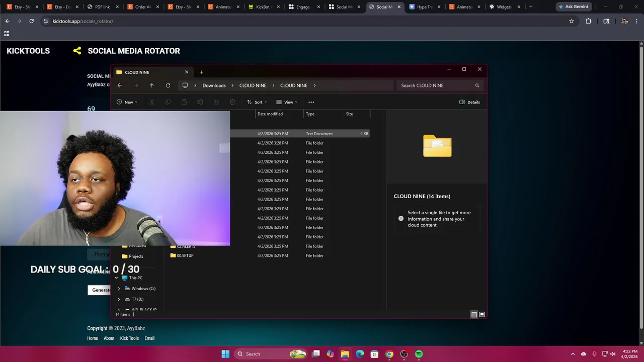Open Chrome Extensions puzzle icon
This screenshot has height=362, width=644.
pos(588,21)
